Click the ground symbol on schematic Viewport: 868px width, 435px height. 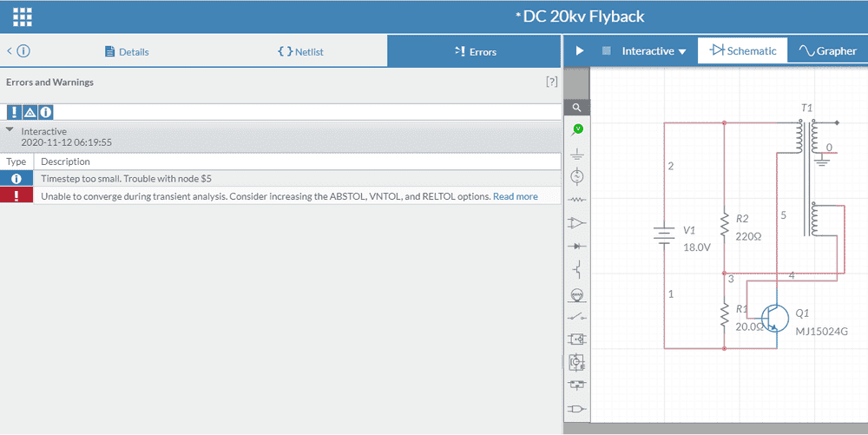pyautogui.click(x=821, y=161)
